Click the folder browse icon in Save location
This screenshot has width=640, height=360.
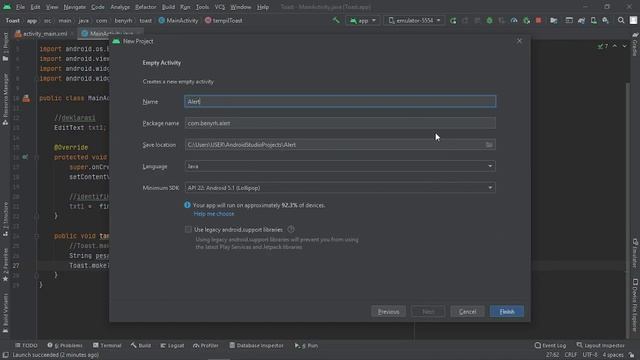coord(489,144)
